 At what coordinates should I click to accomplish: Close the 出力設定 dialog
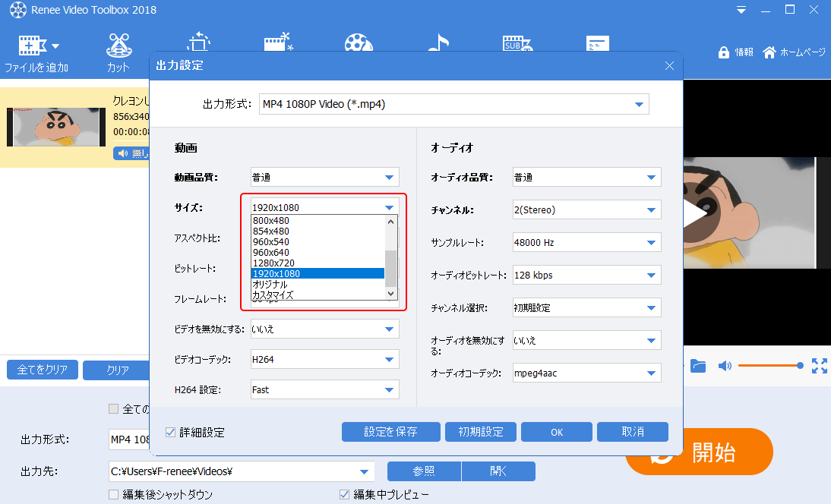669,65
